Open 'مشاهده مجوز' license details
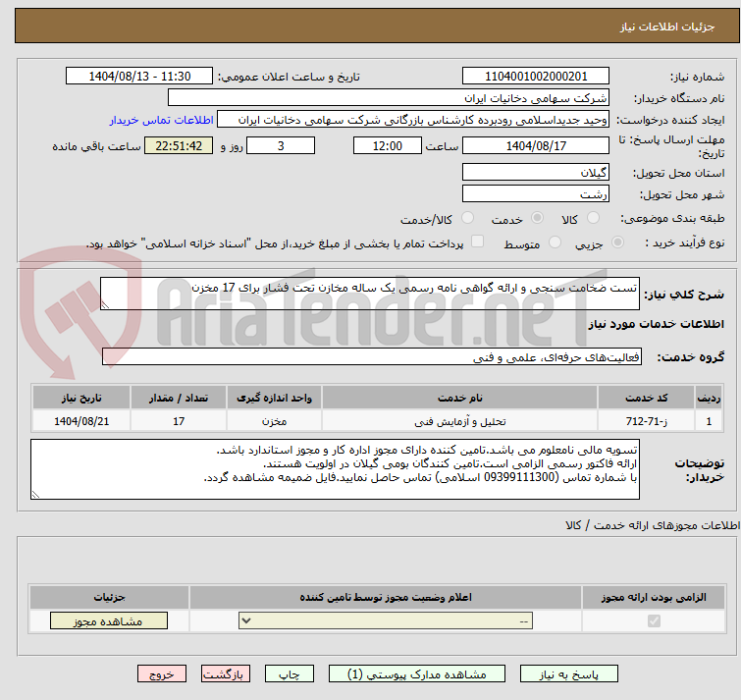This screenshot has width=741, height=700. 109,621
